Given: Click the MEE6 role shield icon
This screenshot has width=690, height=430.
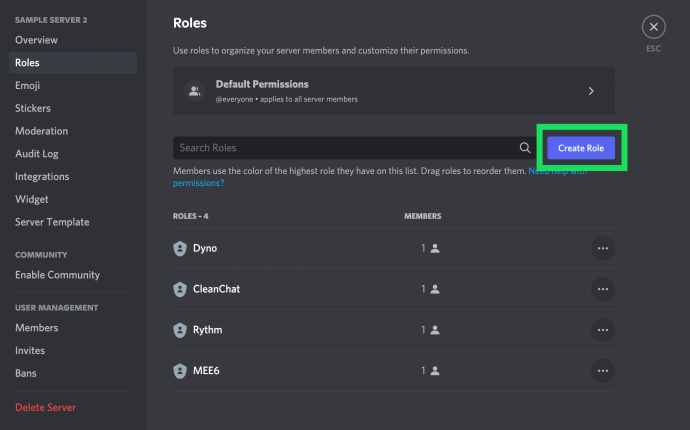Looking at the screenshot, I should tap(180, 370).
